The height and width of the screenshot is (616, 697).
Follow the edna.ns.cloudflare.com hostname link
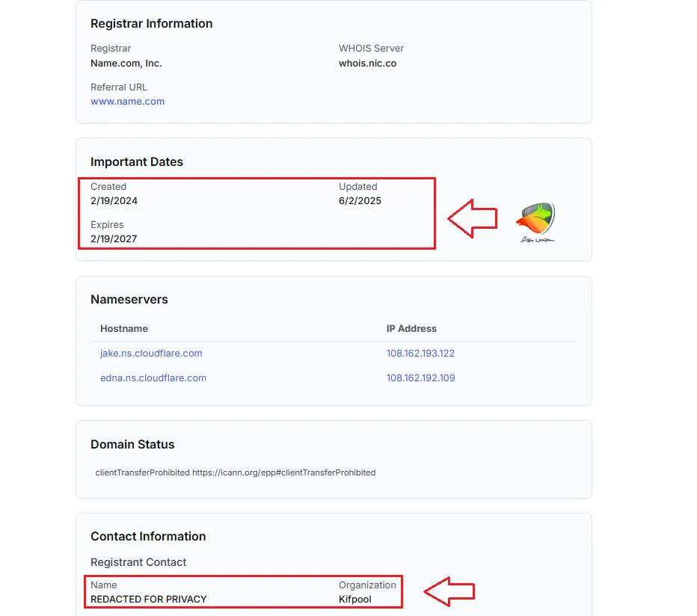point(153,378)
